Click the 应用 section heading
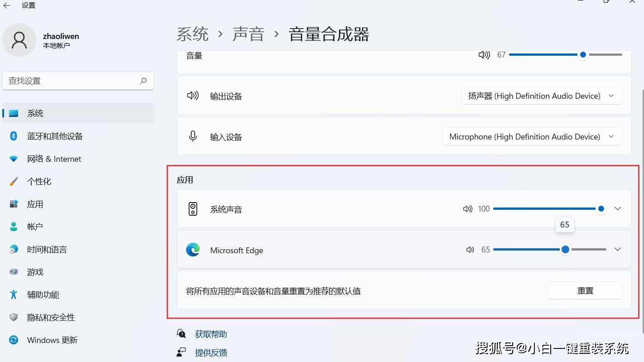644x362 pixels. [185, 180]
